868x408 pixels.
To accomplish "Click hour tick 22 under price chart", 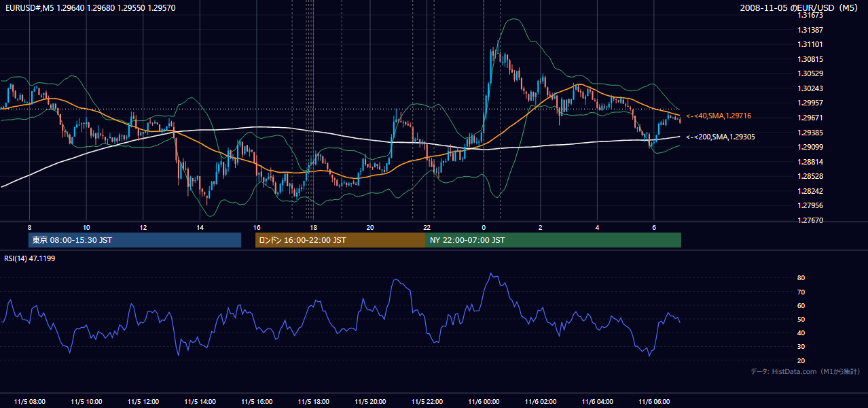I will [427, 227].
